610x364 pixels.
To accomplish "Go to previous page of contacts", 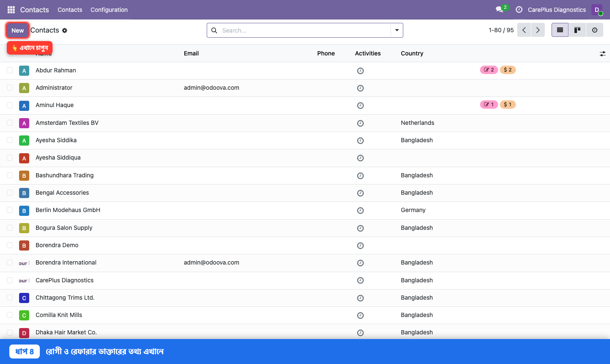I will point(524,30).
